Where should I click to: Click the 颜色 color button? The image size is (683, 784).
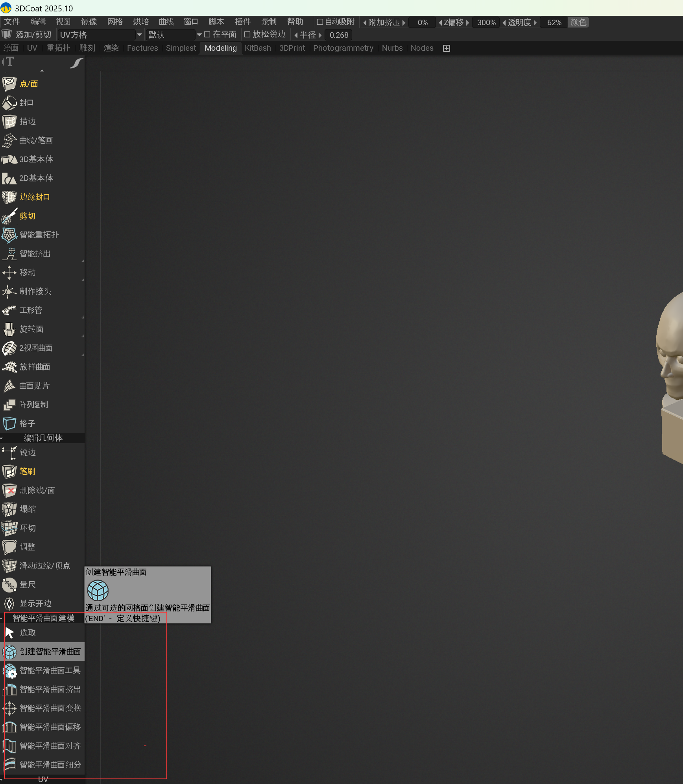tap(578, 22)
